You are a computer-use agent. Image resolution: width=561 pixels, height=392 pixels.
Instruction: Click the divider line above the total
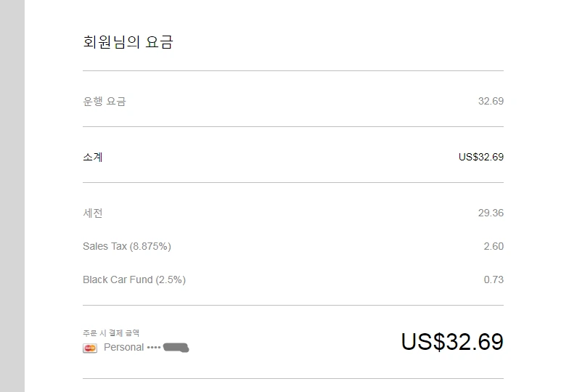tap(292, 306)
